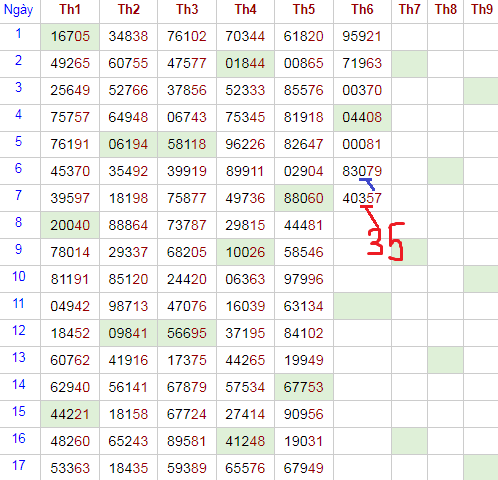Click cell 09841 in Th2
The width and height of the screenshot is (498, 480).
[x=128, y=333]
